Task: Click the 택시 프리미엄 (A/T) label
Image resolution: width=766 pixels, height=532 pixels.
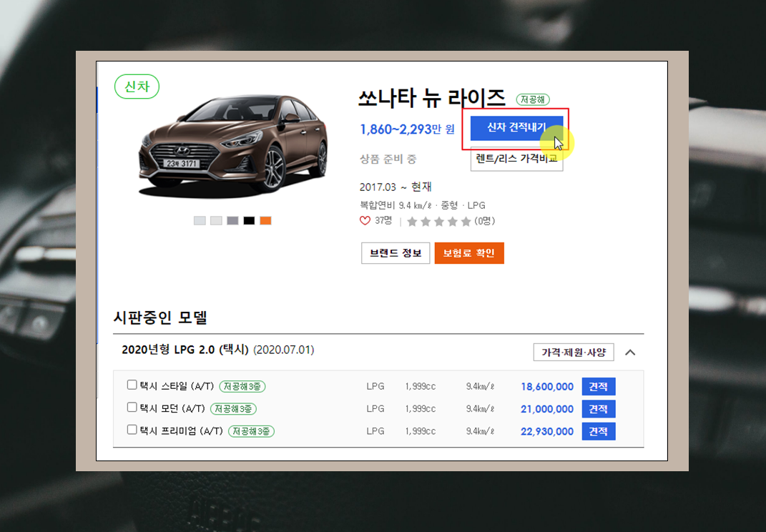Action: 181,431
